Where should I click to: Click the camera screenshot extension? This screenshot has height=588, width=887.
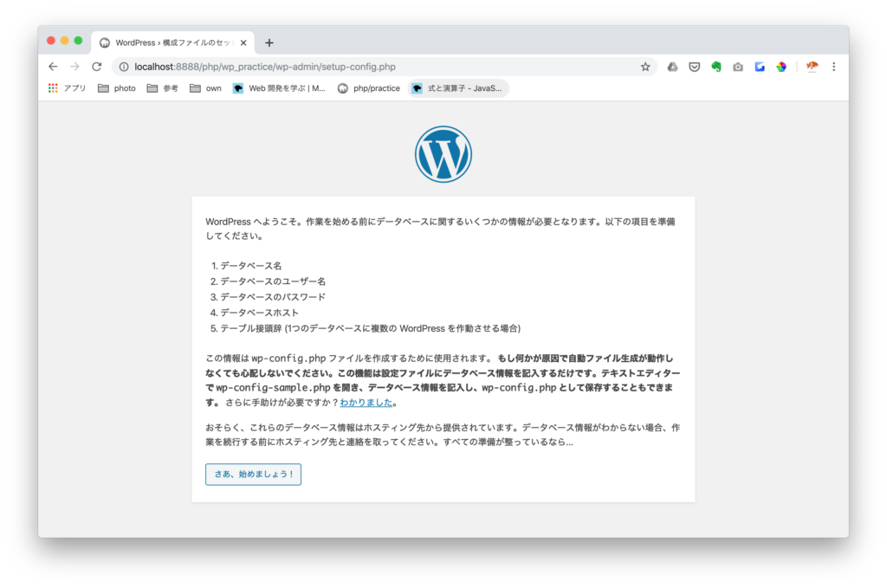click(738, 67)
